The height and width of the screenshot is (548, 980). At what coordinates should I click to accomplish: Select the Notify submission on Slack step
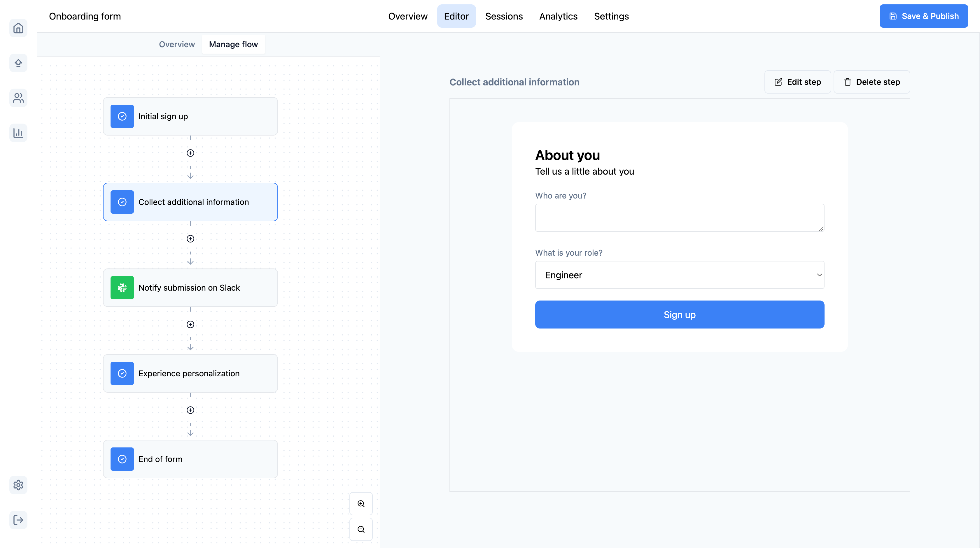tap(190, 287)
